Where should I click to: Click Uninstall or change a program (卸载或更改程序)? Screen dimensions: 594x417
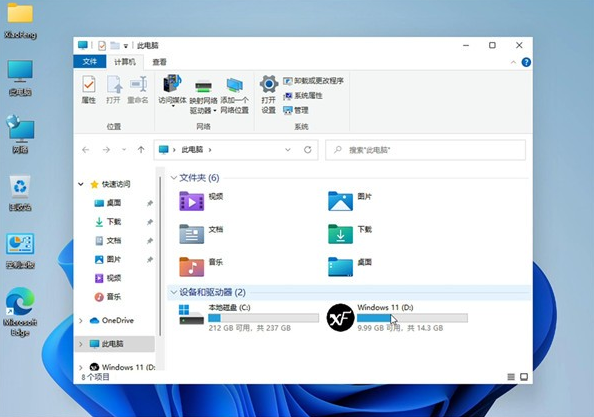click(314, 81)
